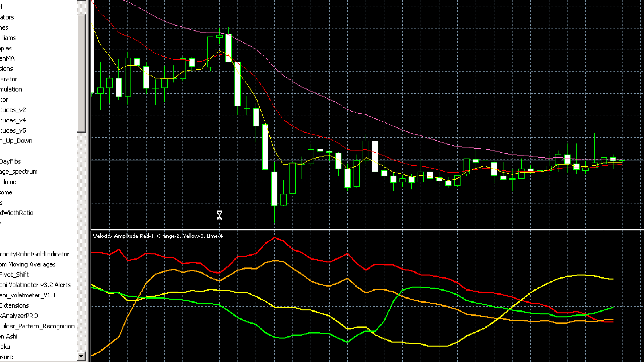Select the Up_Down indicator item

(16, 141)
